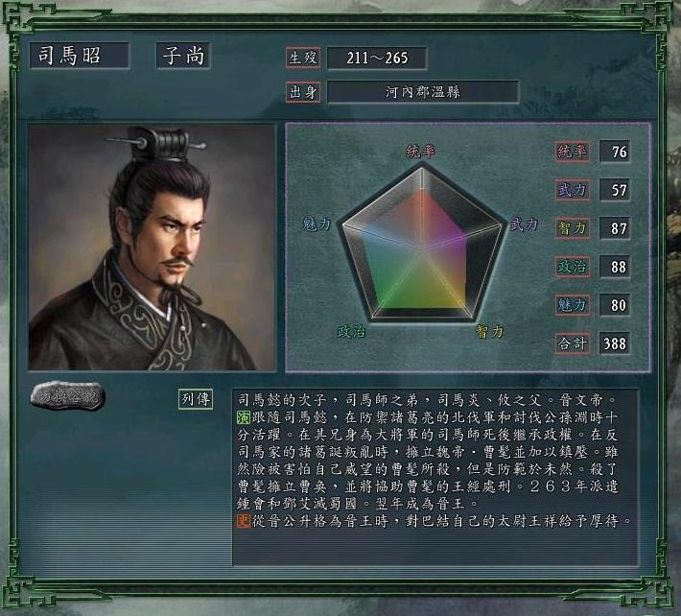Image resolution: width=681 pixels, height=616 pixels.
Task: Click the 司馬昭 name field
Action: [80, 56]
